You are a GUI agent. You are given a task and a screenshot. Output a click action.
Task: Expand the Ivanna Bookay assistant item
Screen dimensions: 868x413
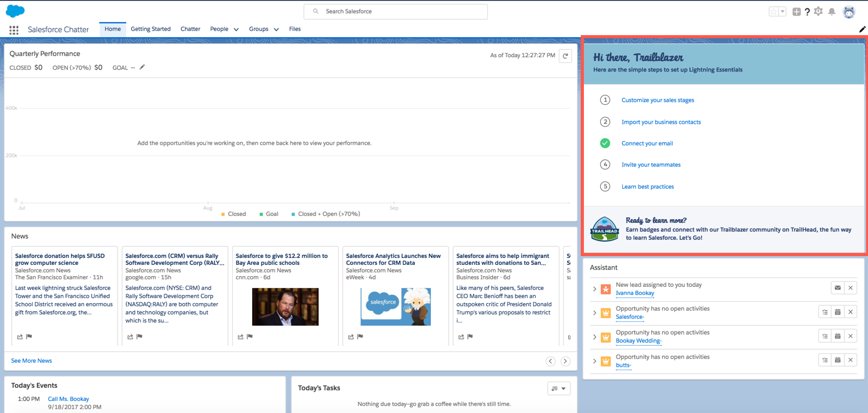tap(595, 289)
